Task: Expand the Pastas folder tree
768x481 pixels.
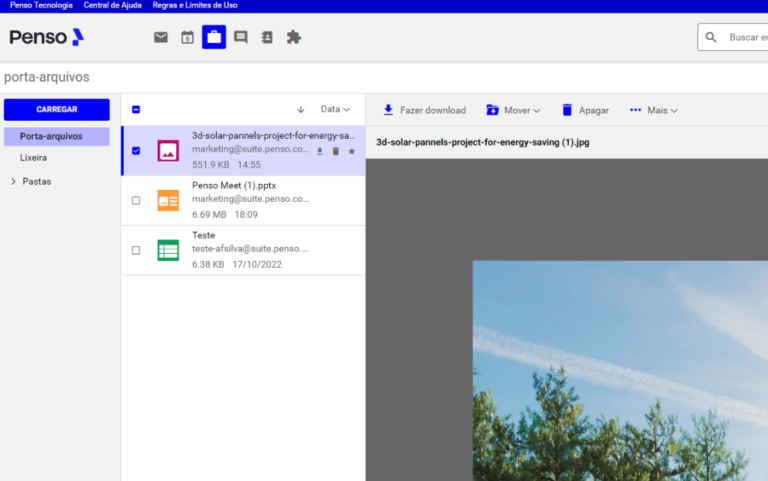Action: (13, 181)
